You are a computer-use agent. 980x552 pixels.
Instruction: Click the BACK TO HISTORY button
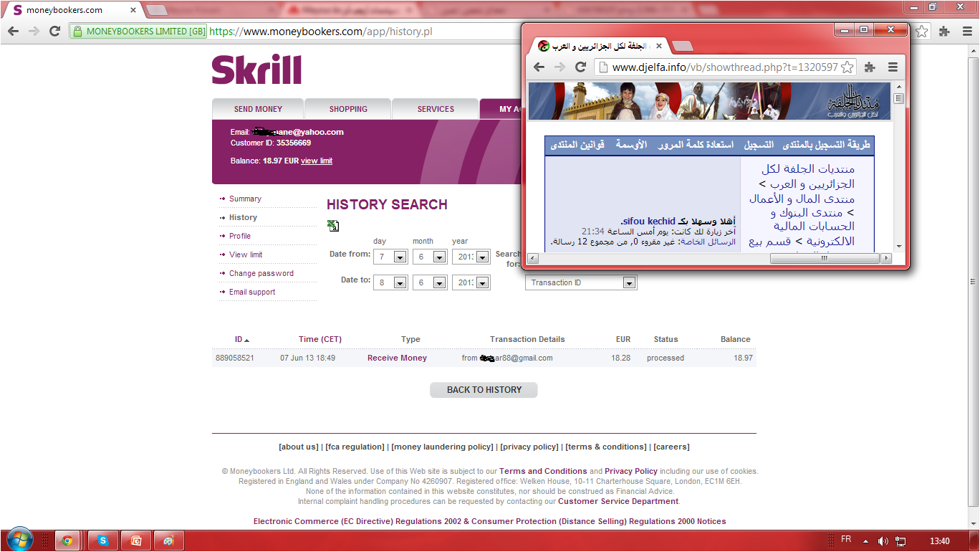click(x=484, y=390)
